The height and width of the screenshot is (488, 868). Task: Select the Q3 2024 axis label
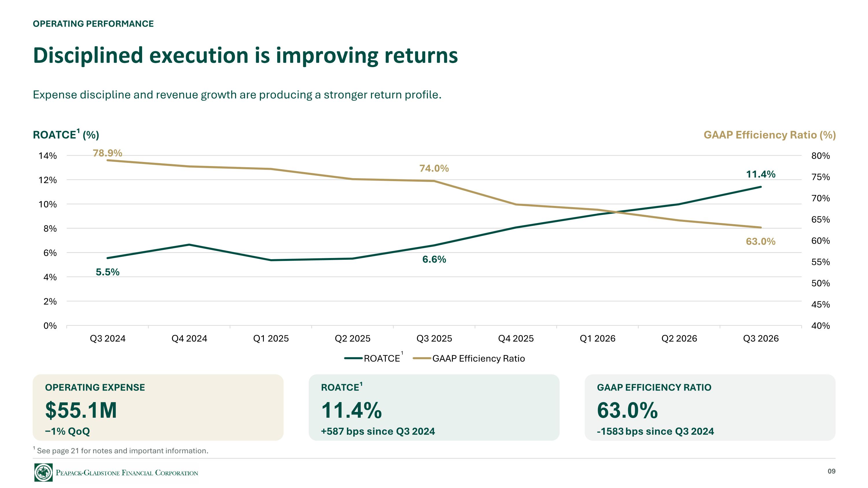click(108, 338)
